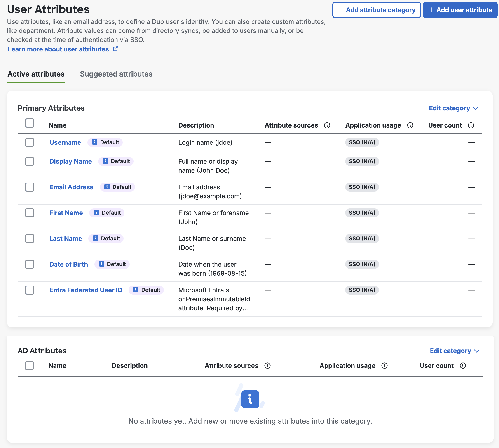Image resolution: width=499 pixels, height=448 pixels.
Task: Select all Primary Attributes using header checkbox
Action: click(30, 123)
